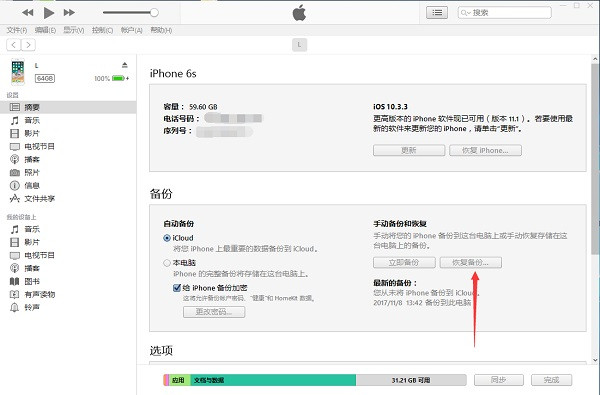This screenshot has height=395, width=600.
Task: Toggle 给 iPhone 备份加密 checkbox
Action: [177, 288]
